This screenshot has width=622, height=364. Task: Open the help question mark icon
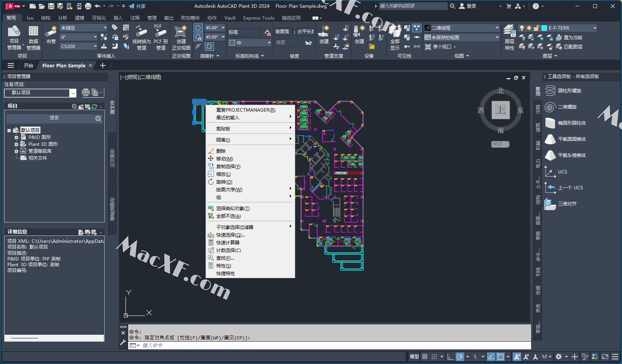(536, 6)
